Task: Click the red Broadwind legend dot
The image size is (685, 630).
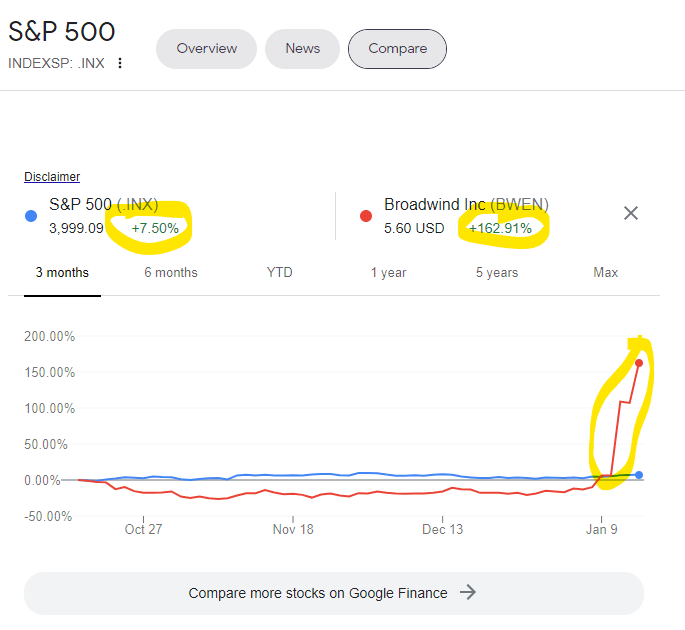Action: 366,215
